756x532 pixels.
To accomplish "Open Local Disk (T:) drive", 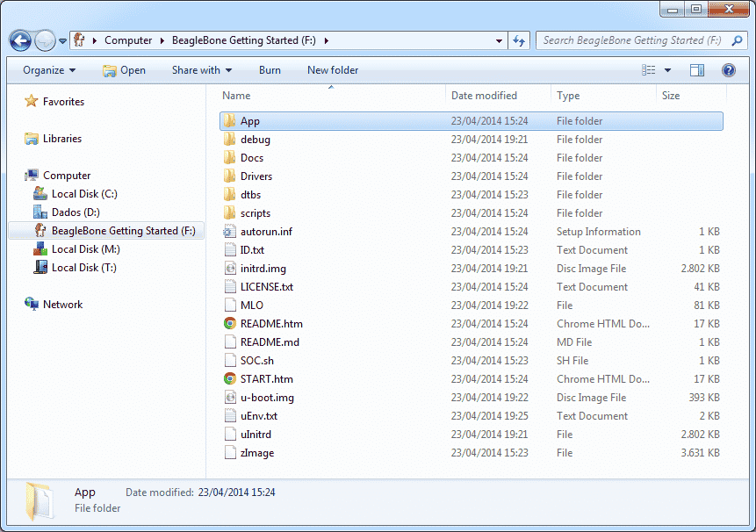I will click(84, 268).
